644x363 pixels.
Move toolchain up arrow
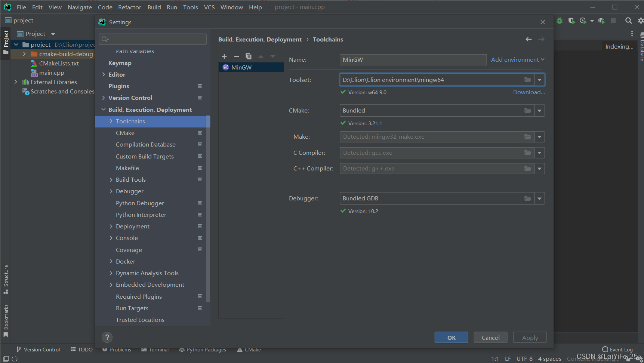(261, 56)
